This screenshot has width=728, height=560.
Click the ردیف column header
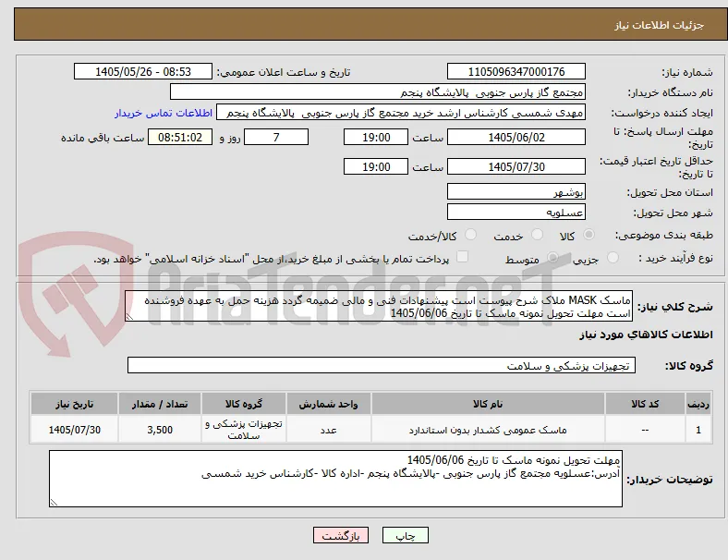tap(698, 404)
